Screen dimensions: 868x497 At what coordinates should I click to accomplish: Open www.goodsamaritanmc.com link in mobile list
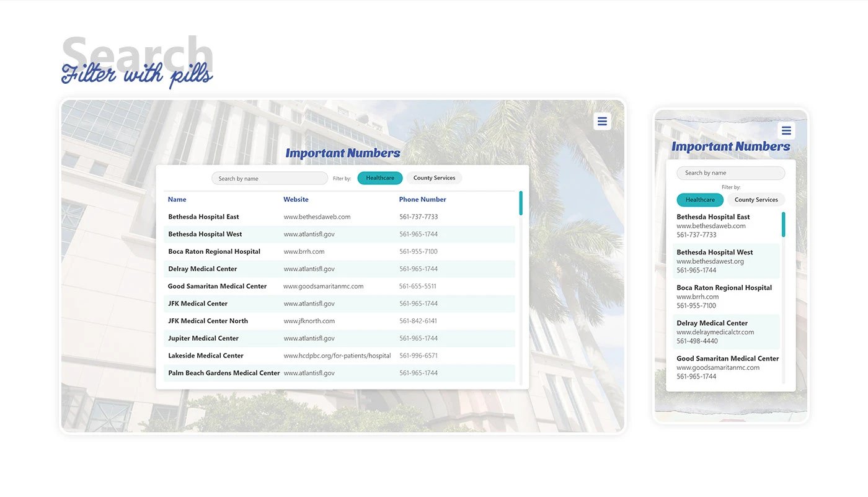pyautogui.click(x=718, y=368)
